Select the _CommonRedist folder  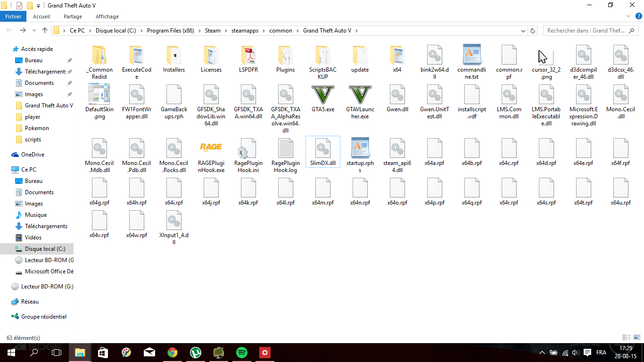[99, 55]
